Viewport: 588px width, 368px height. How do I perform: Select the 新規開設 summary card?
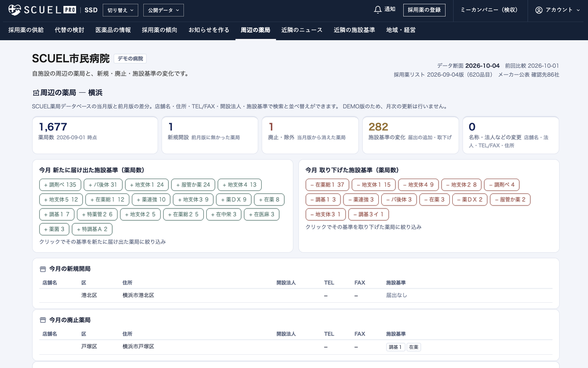210,135
